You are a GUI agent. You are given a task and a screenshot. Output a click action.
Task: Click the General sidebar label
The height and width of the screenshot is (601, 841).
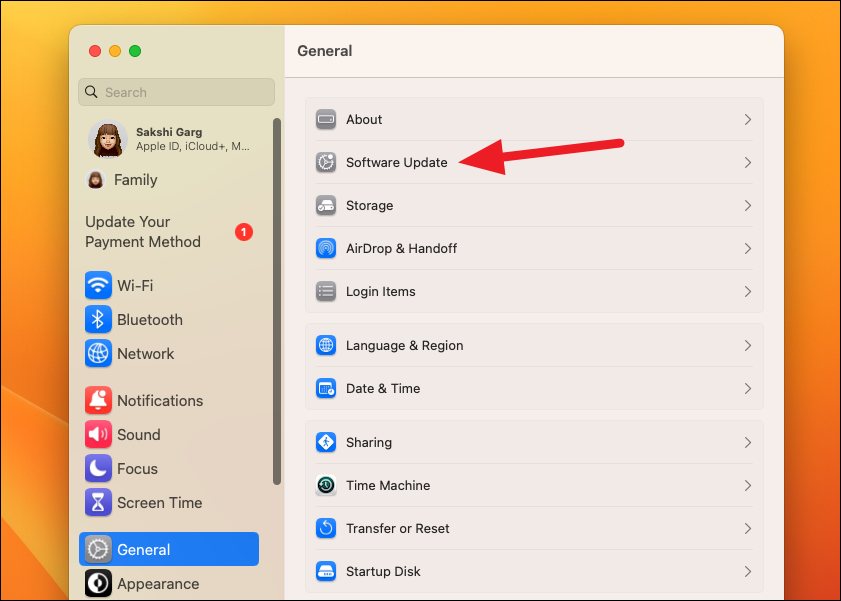tap(144, 550)
